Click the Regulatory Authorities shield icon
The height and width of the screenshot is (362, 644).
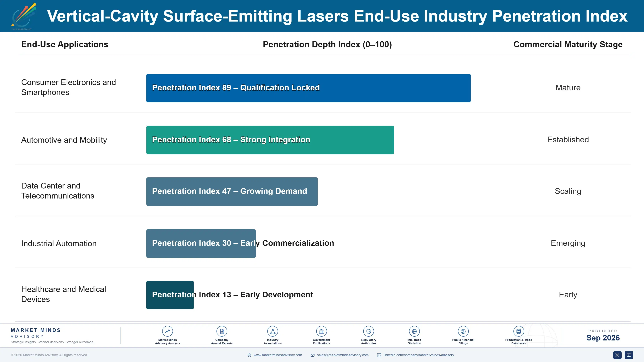point(368,331)
